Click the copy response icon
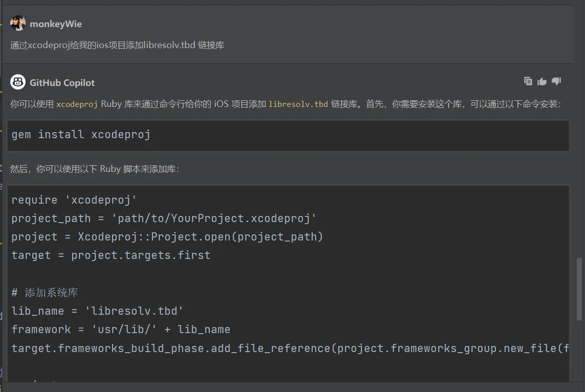Image resolution: width=585 pixels, height=392 pixels. (528, 81)
